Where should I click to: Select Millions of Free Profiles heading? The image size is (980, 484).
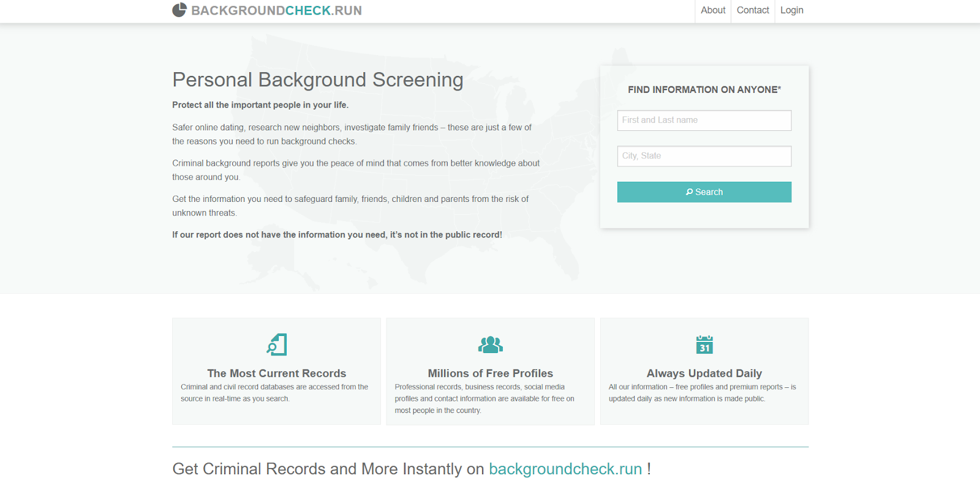coord(490,373)
